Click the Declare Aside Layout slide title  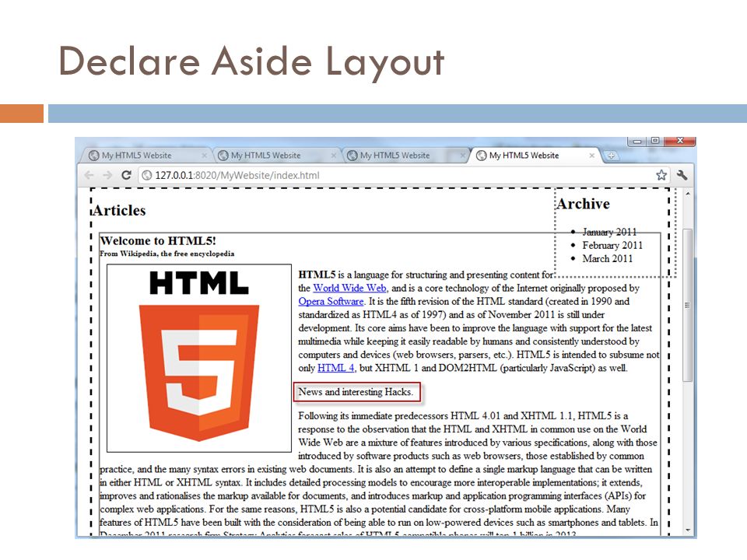251,61
